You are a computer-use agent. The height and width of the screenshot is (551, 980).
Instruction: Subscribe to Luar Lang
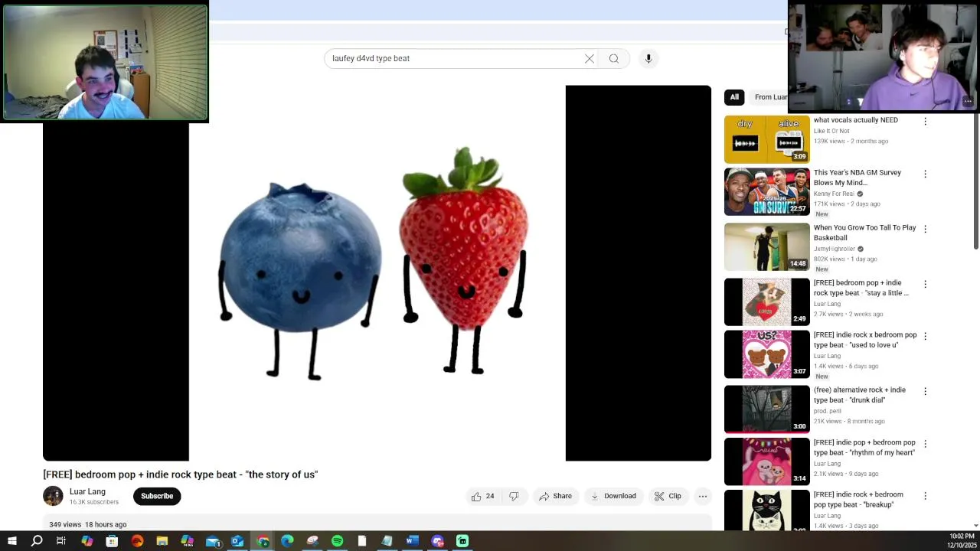click(157, 496)
